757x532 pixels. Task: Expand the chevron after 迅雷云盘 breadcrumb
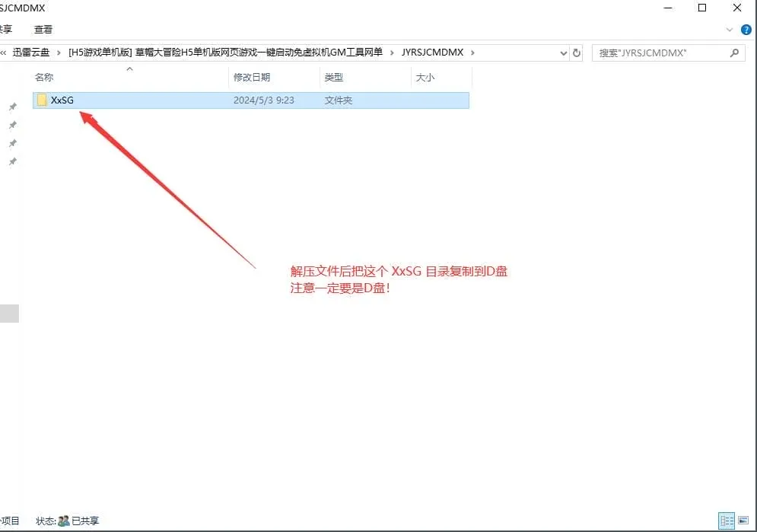pos(59,53)
